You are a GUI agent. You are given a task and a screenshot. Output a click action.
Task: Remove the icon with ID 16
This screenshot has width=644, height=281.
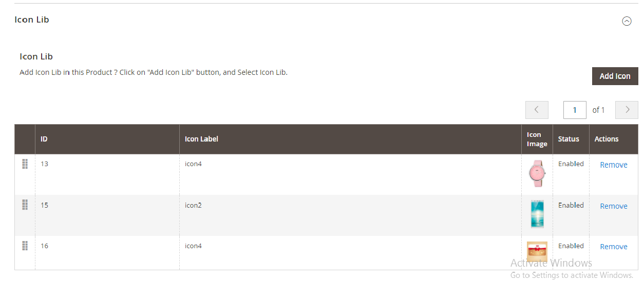[614, 247]
